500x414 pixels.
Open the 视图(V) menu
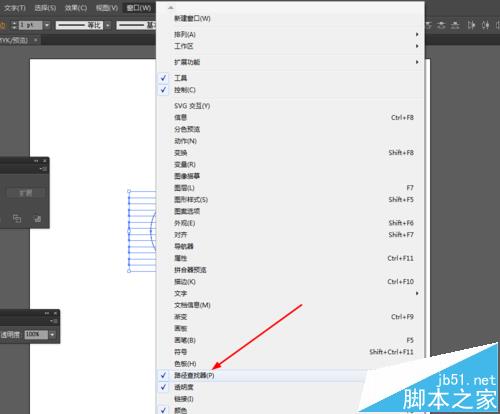(x=107, y=8)
